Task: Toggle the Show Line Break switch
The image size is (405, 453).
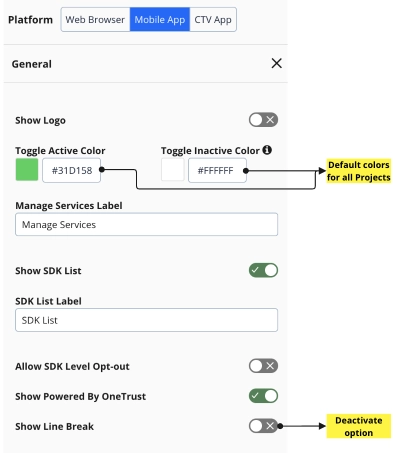Action: coord(263,426)
